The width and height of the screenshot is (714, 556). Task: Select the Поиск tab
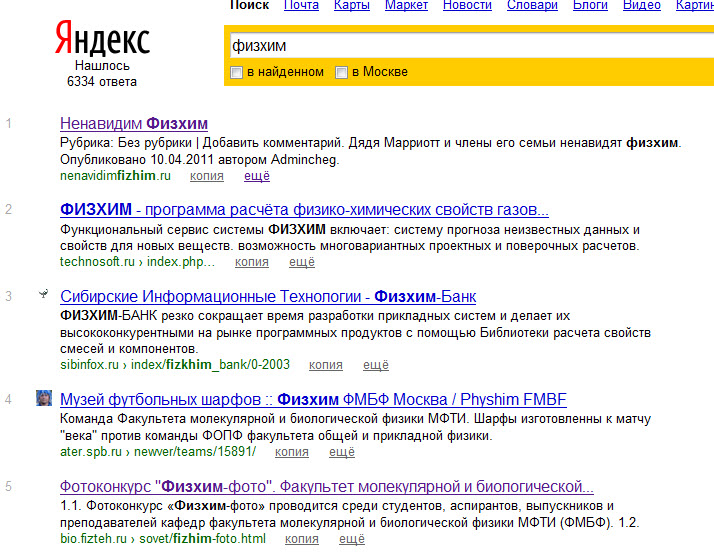[250, 5]
